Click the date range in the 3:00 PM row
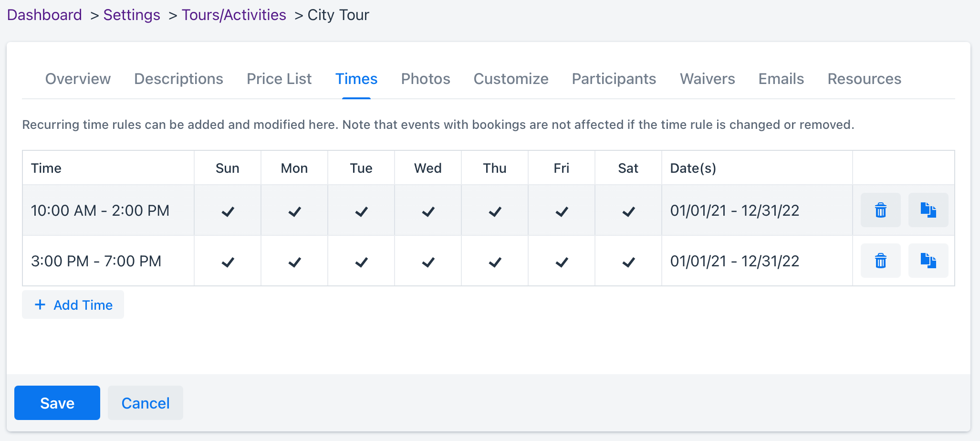Viewport: 980px width, 441px height. click(735, 261)
